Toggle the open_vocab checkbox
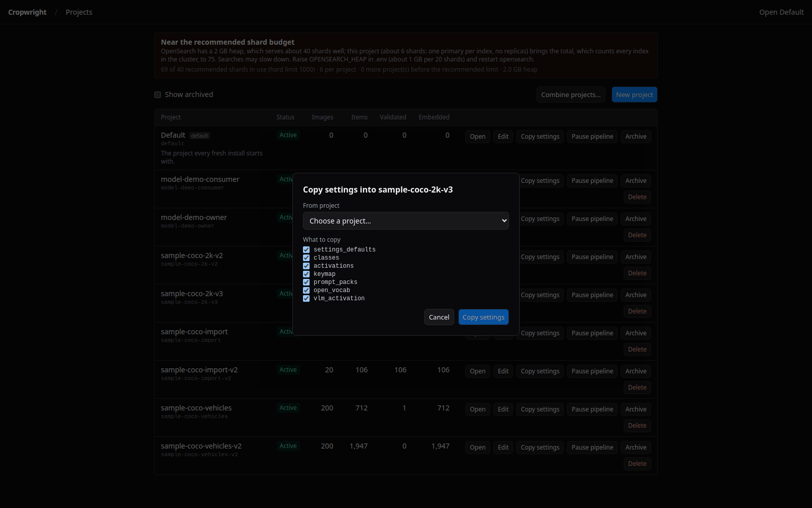This screenshot has width=812, height=508. [307, 290]
